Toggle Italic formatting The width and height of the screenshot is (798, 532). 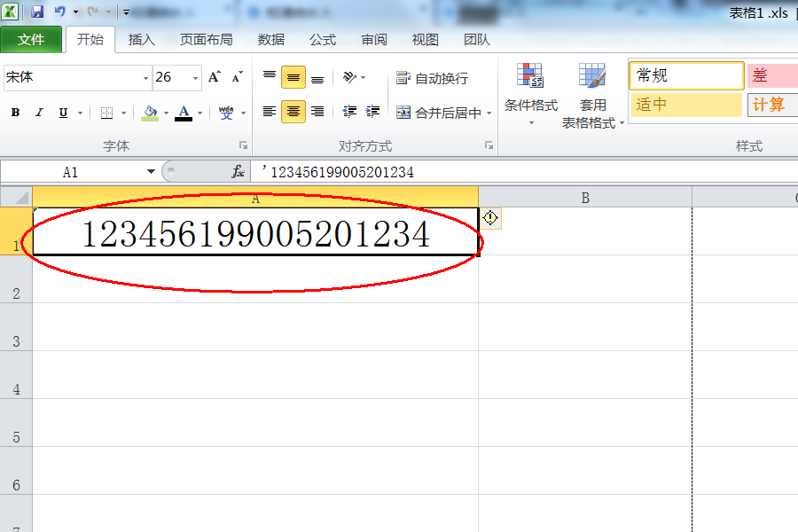(39, 113)
